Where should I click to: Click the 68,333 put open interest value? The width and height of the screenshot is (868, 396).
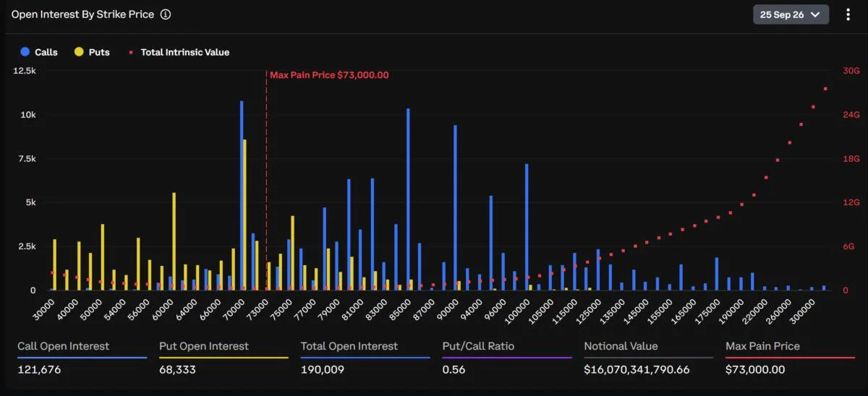177,369
